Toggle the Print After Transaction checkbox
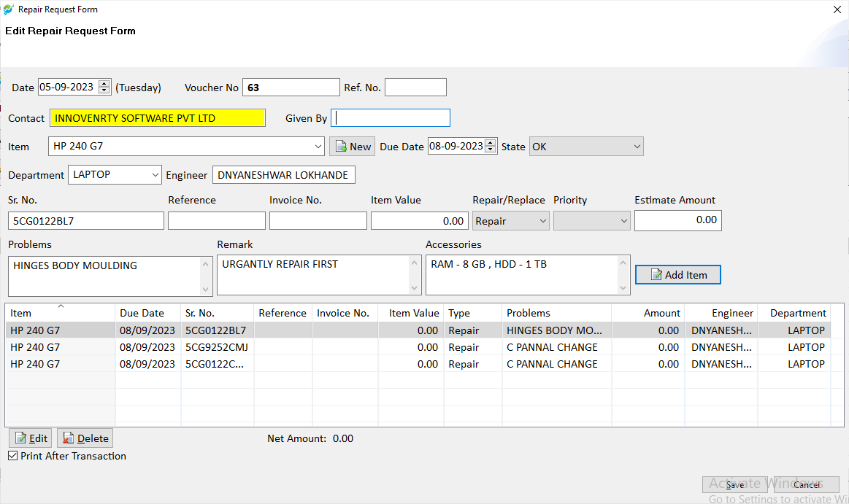The width and height of the screenshot is (849, 504). [12, 455]
